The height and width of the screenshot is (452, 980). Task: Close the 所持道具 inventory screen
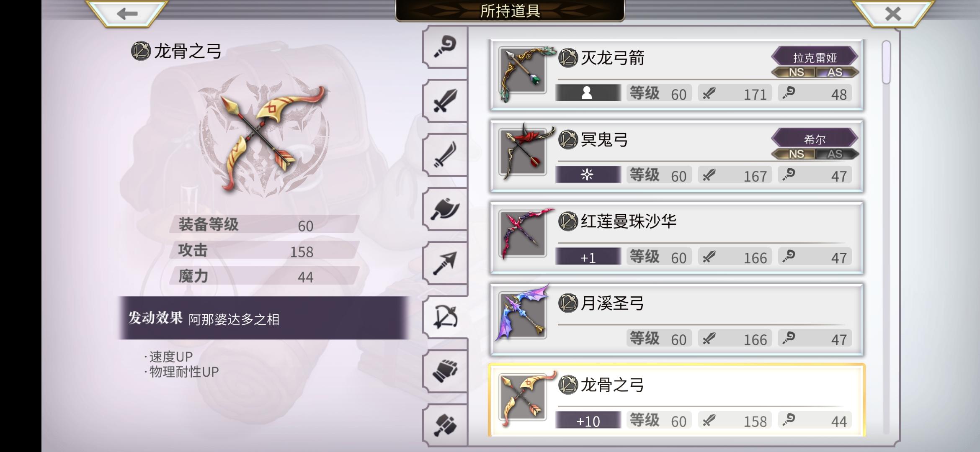[893, 13]
